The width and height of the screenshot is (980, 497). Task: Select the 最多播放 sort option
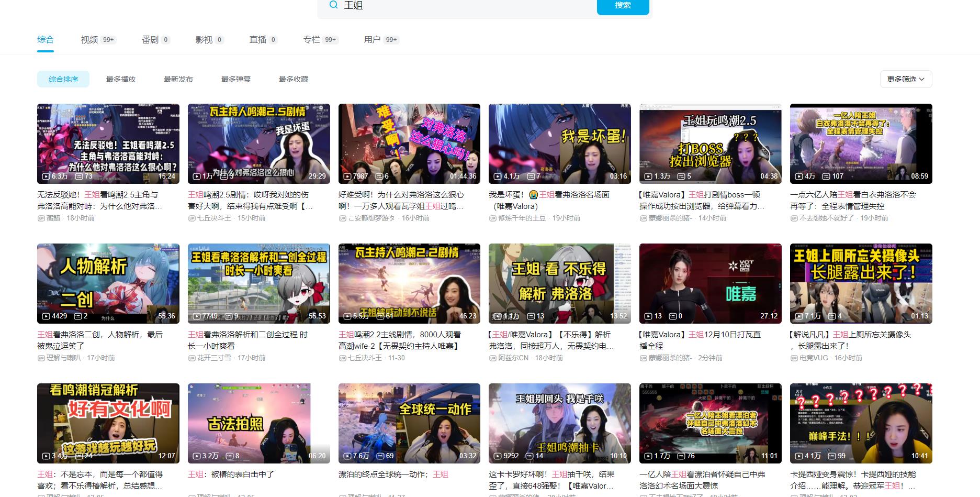121,79
